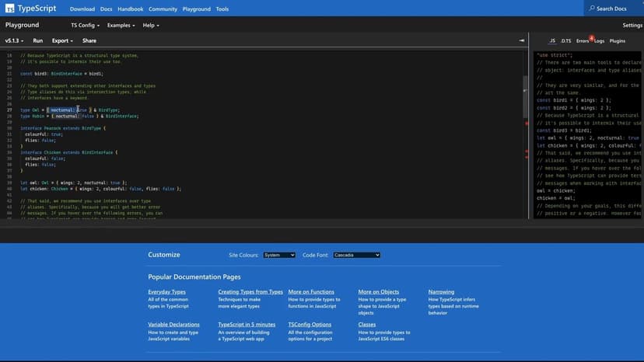This screenshot has height=362, width=644.
Task: Open the Everyday Types documentation link
Action: [x=166, y=292]
